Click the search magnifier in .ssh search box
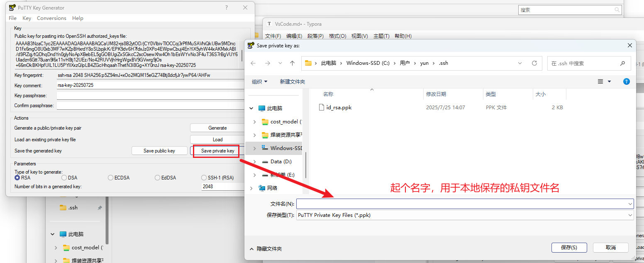 click(x=622, y=64)
